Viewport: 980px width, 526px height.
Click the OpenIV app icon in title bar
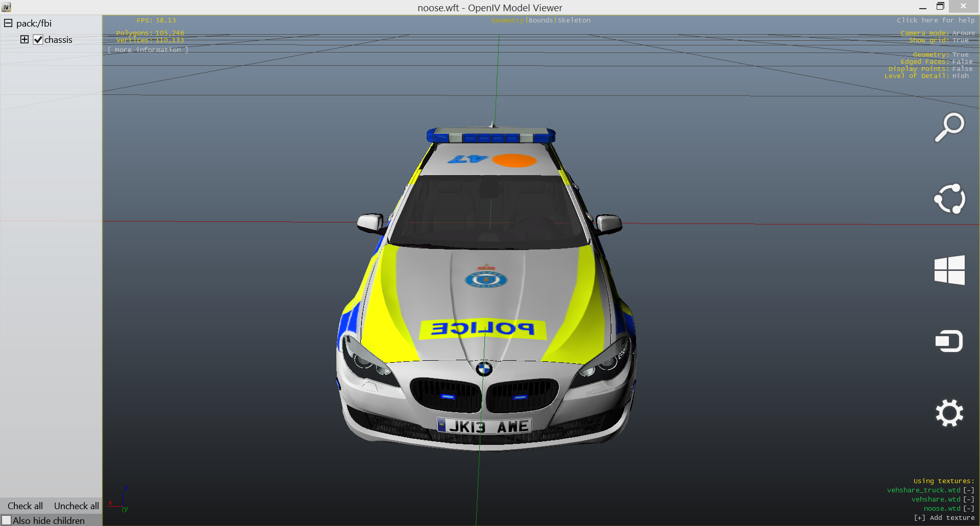6,7
